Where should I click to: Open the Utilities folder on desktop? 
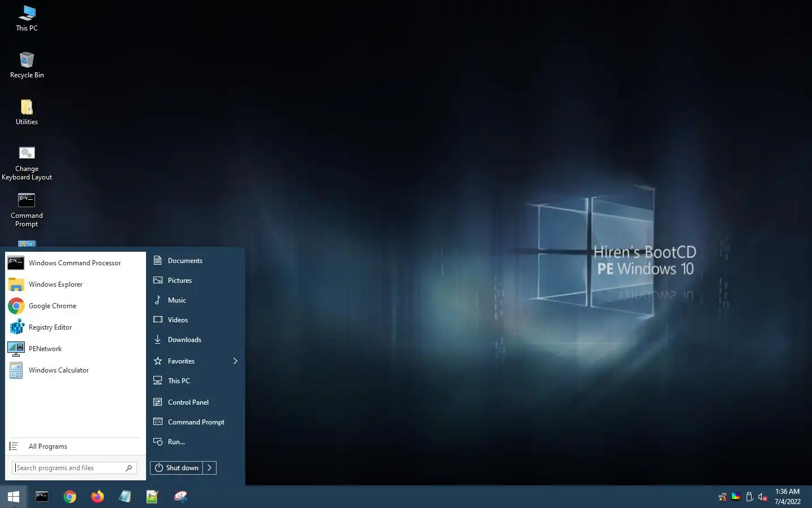tap(27, 112)
